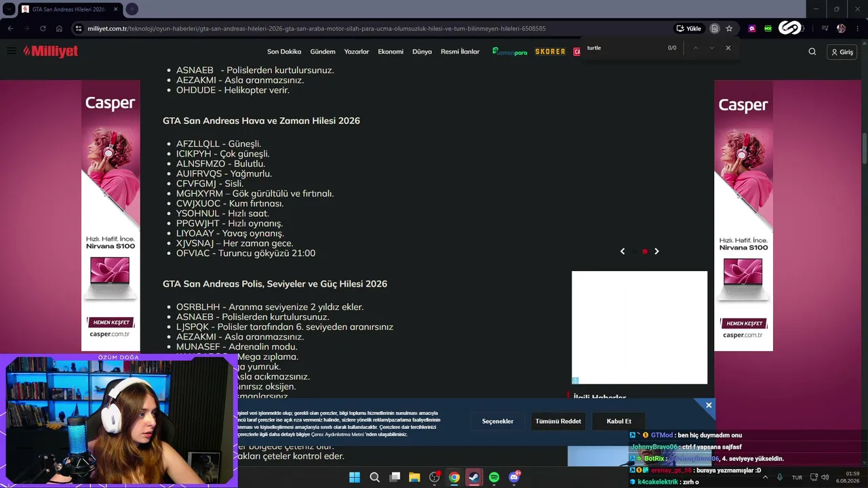
Task: Open the Milliyet hamburger menu
Action: (12, 51)
